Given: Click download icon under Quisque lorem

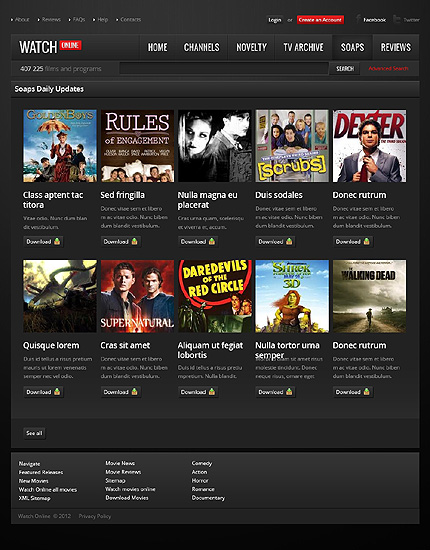Looking at the screenshot, I should point(57,392).
